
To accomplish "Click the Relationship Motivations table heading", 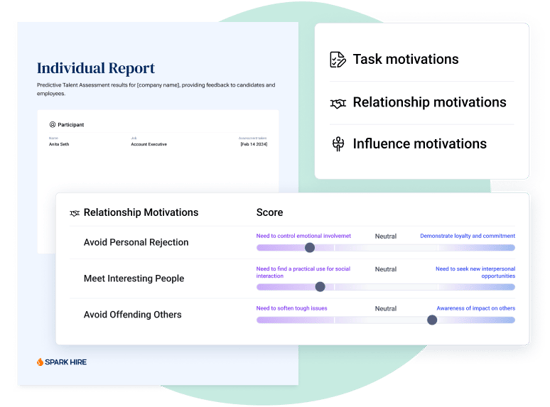I will (x=141, y=212).
